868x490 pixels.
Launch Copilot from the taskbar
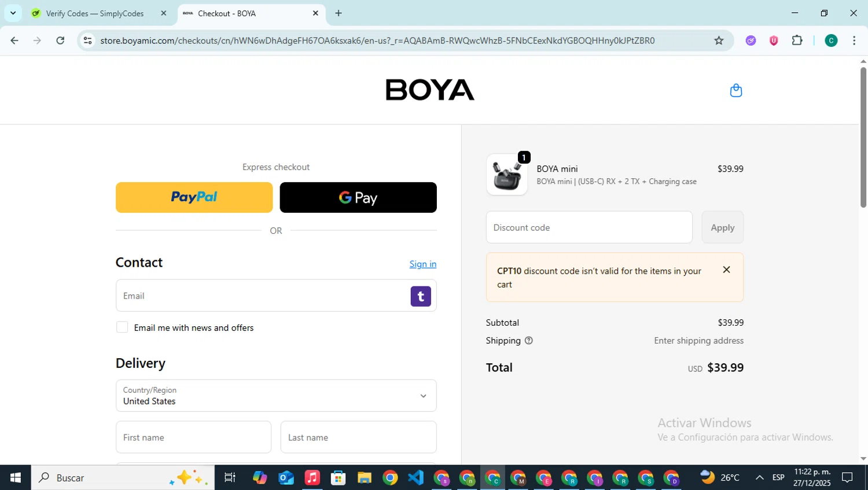260,477
